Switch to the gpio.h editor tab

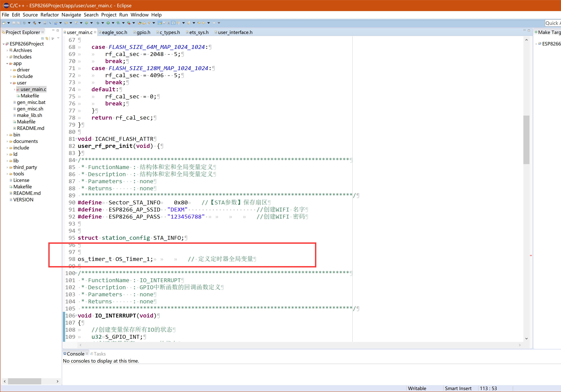point(143,32)
